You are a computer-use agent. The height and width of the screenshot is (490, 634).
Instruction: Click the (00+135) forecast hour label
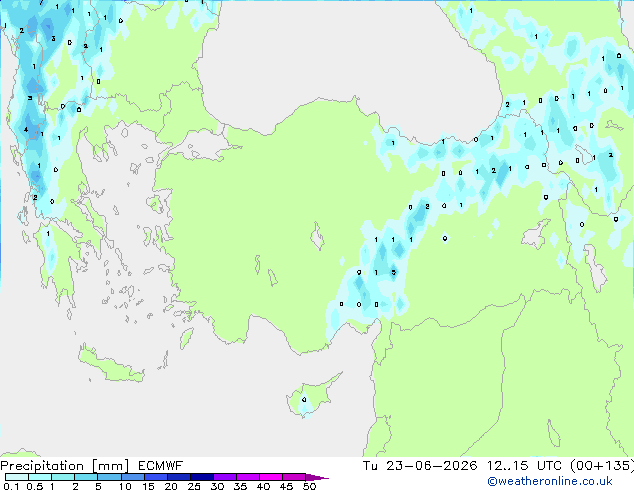click(x=602, y=466)
